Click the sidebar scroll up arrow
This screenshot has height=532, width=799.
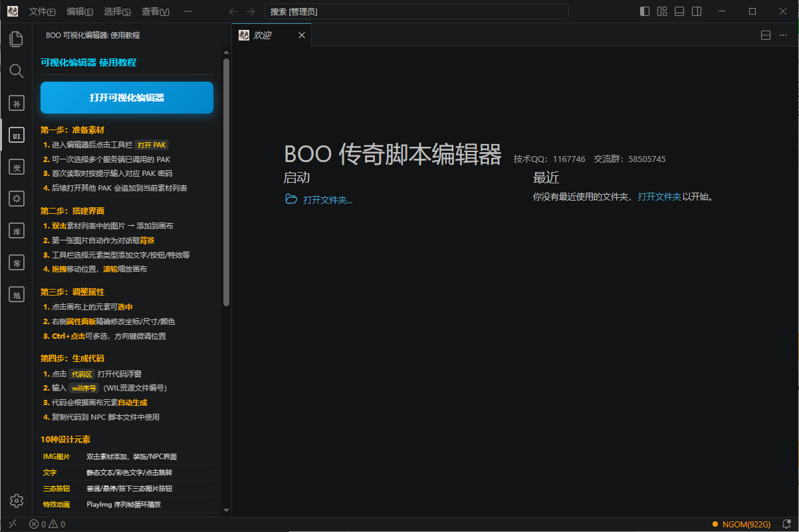(x=226, y=52)
